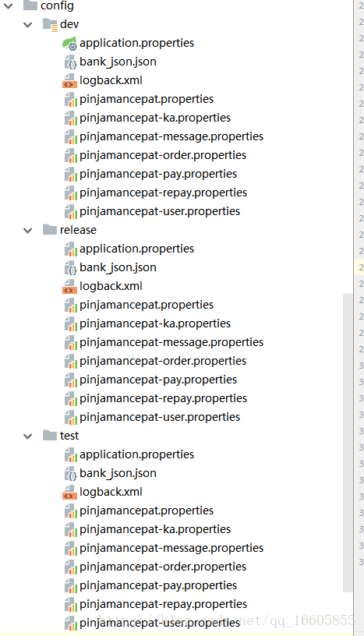Open application.properties in dev folder
364x636 pixels.
[x=136, y=43]
